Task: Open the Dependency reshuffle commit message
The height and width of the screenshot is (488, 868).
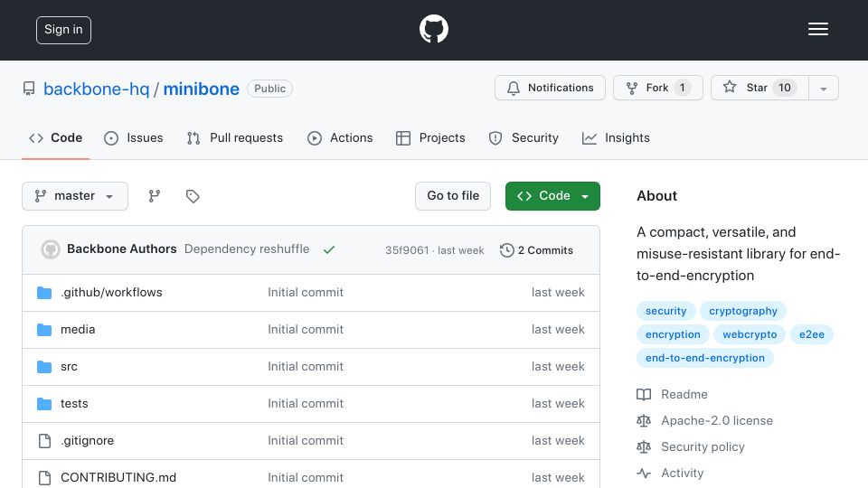Action: click(x=247, y=249)
